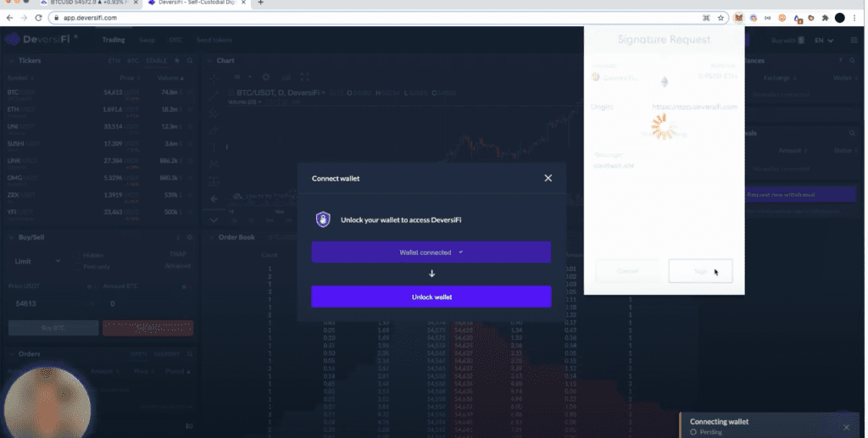Enable the Hidden order checkbox
Viewport: 868px width, 438px height.
[77, 256]
